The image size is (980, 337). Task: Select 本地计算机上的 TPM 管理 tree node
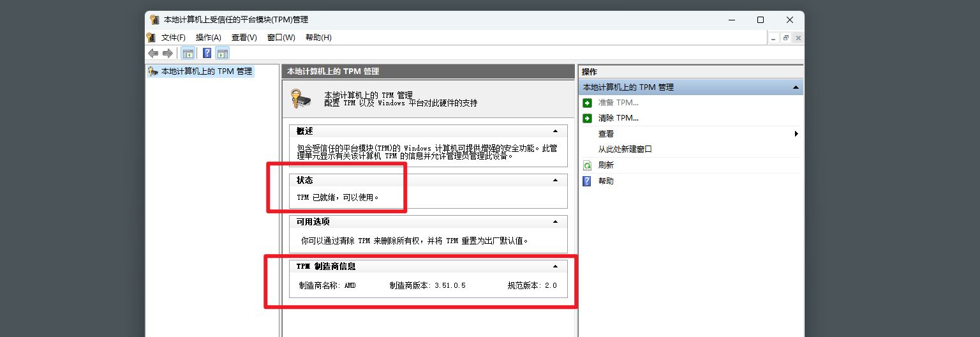206,71
